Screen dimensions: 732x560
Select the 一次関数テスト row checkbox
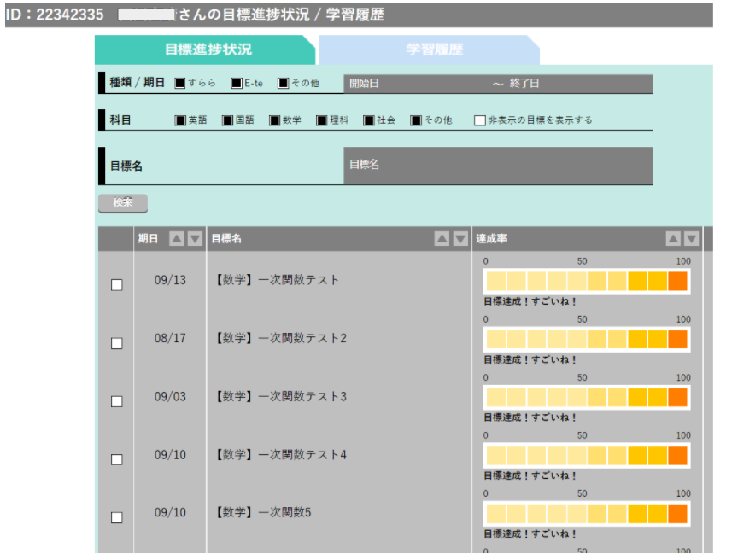coord(117,285)
